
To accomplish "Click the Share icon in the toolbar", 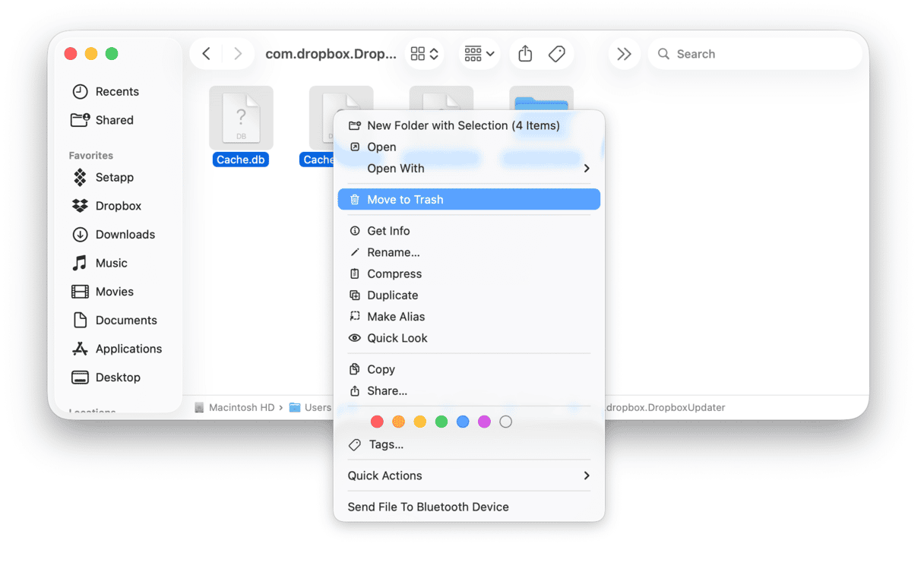I will 524,54.
